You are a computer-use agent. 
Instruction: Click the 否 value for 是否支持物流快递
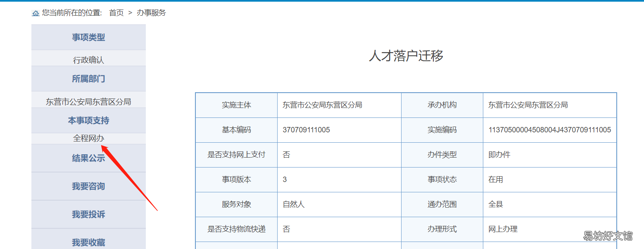pyautogui.click(x=286, y=229)
